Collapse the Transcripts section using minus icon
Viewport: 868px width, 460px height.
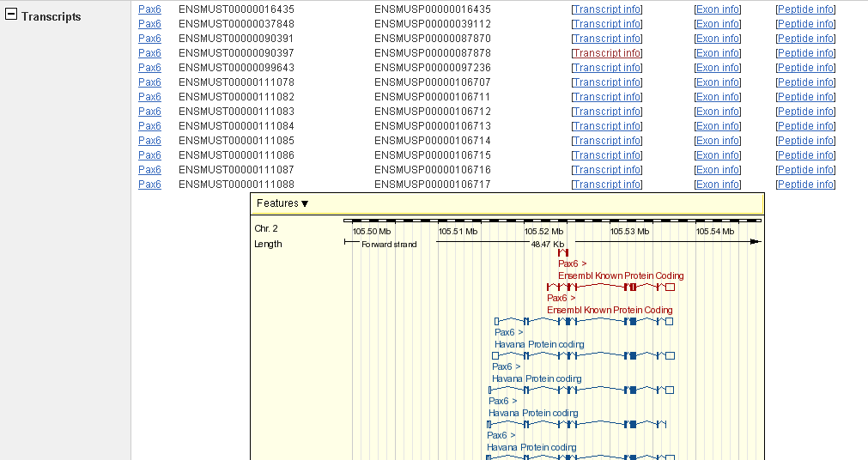pos(12,16)
